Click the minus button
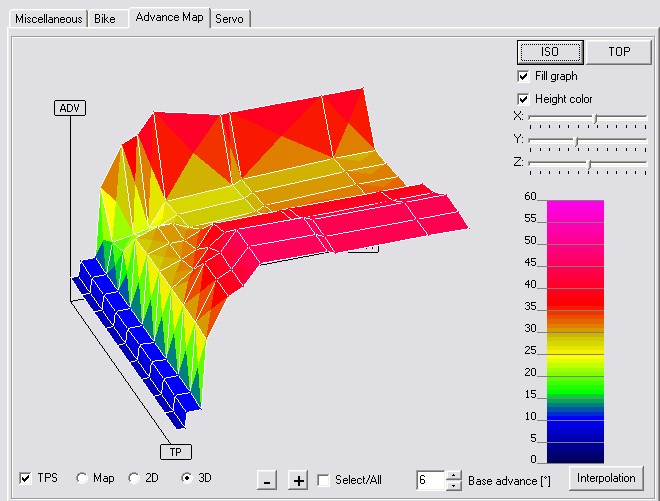Image resolution: width=660 pixels, height=501 pixels. click(266, 480)
